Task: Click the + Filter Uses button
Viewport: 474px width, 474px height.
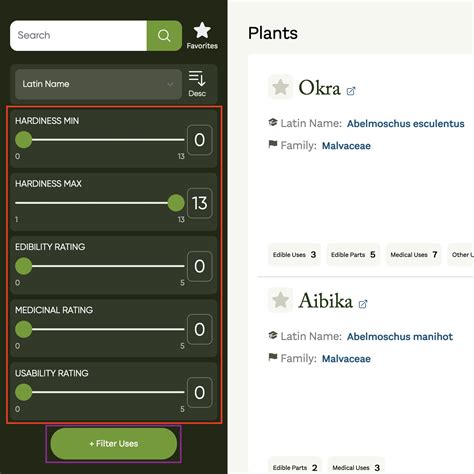Action: 114,444
